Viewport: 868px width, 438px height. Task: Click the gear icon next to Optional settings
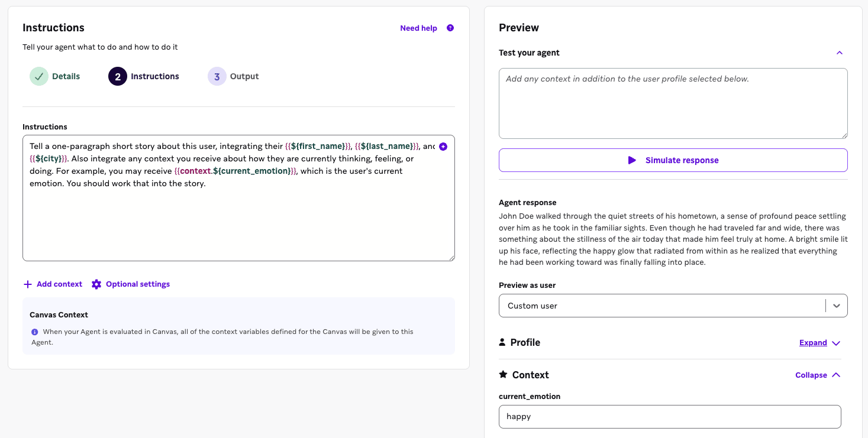pos(96,284)
